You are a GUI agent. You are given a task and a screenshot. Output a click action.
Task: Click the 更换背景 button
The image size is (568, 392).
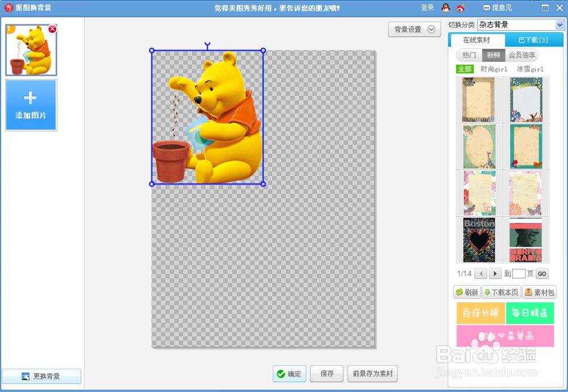(41, 376)
